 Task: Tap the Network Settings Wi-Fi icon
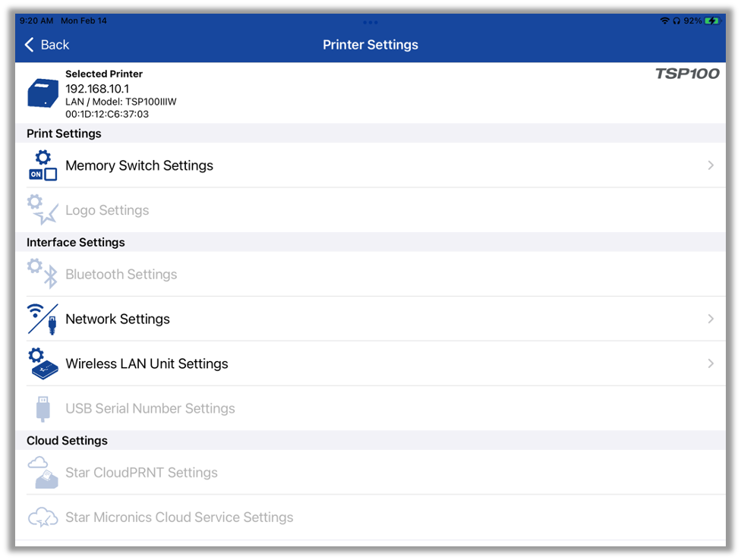43,319
